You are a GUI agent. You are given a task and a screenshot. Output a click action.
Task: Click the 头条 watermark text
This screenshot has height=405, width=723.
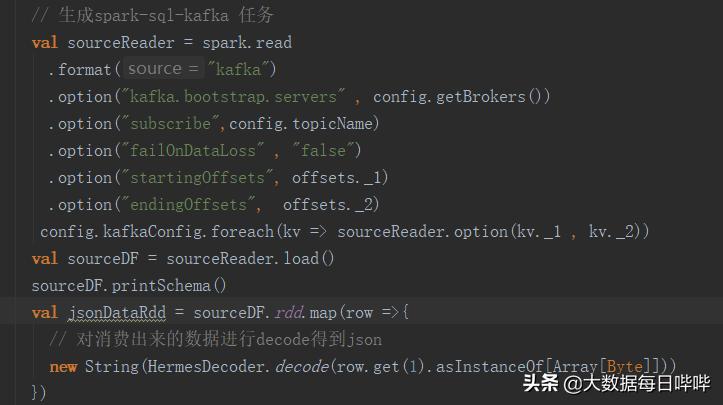[x=541, y=383]
